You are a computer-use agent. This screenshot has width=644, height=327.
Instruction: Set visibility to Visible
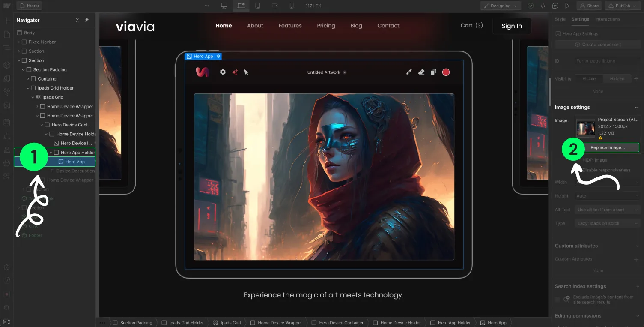click(589, 78)
